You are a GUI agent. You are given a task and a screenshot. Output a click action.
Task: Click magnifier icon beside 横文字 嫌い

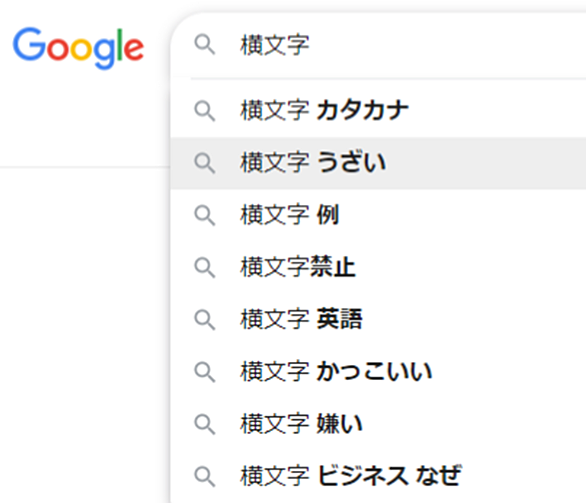205,425
